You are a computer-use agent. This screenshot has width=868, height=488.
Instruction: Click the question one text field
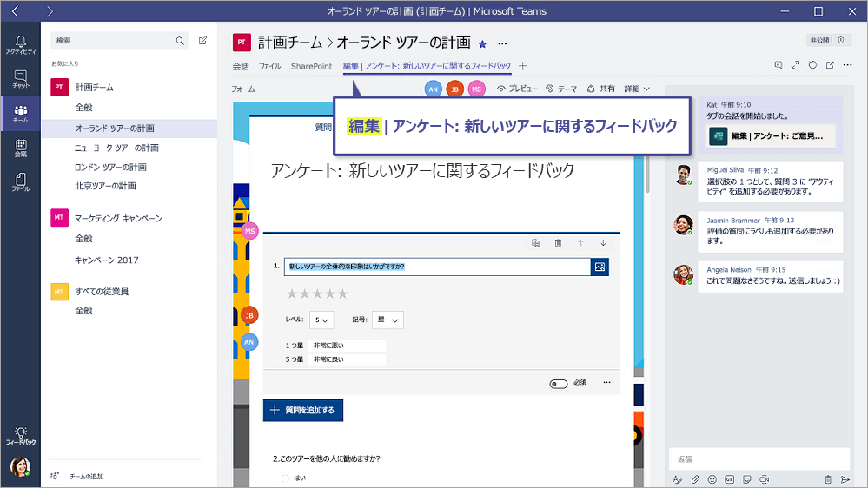[437, 267]
